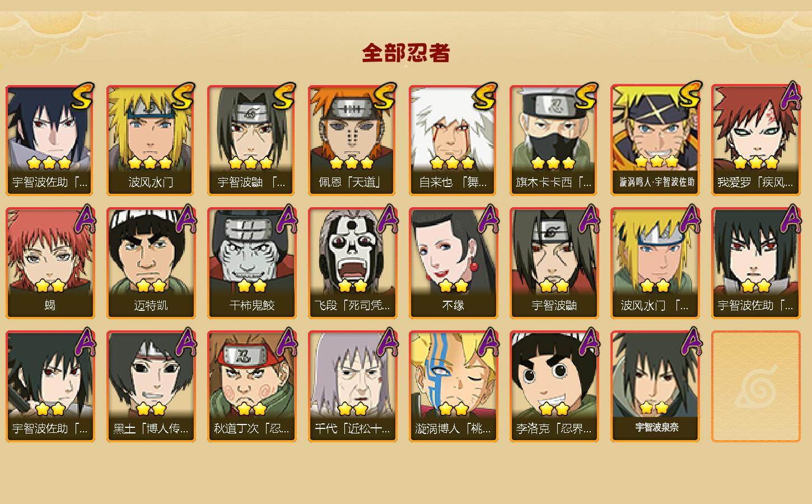The image size is (812, 504).
Task: Choose the 李洛克「忍界 card
Action: 554,386
